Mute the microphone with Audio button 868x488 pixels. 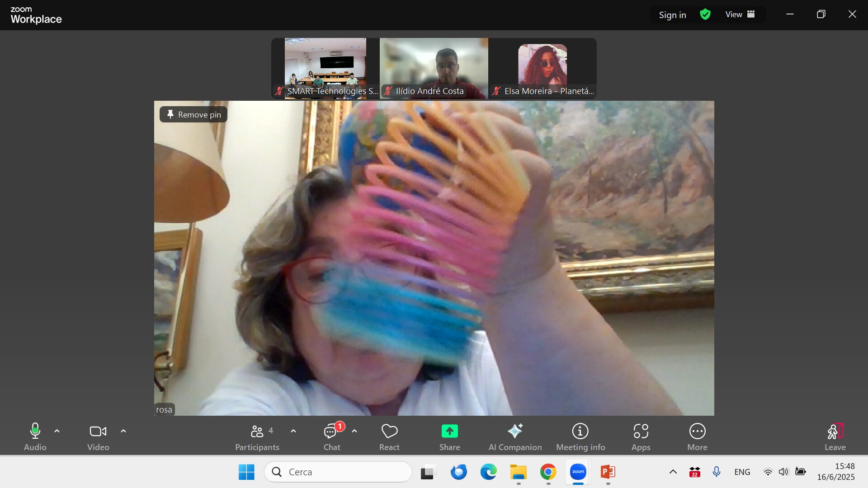coord(35,436)
